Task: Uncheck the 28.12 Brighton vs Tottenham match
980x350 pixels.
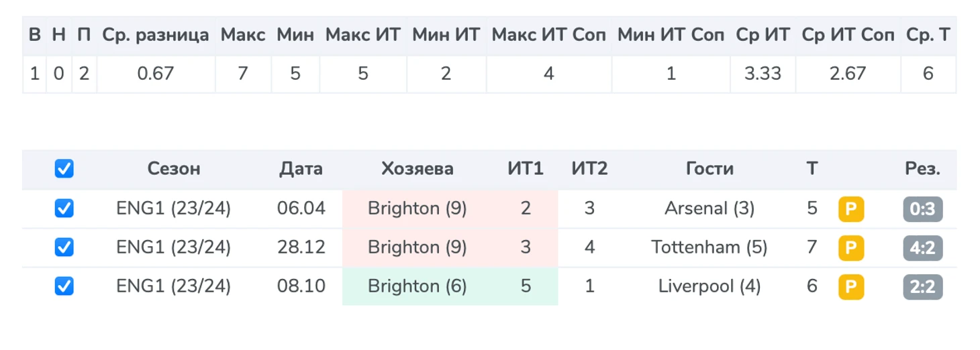Action: (64, 248)
